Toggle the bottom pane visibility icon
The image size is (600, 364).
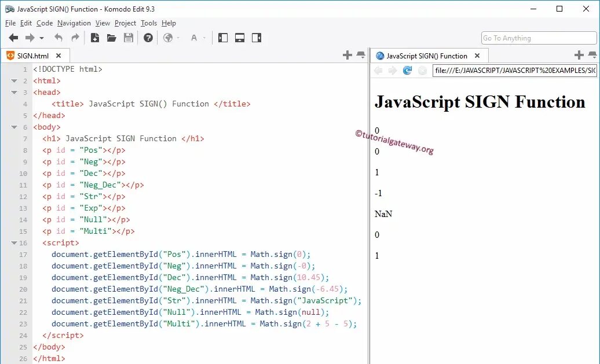click(x=240, y=38)
